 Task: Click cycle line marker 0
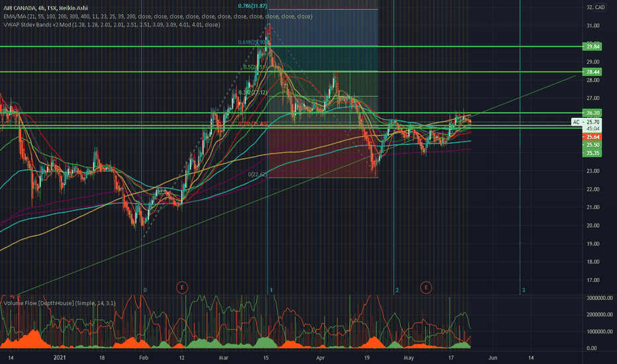pyautogui.click(x=145, y=290)
